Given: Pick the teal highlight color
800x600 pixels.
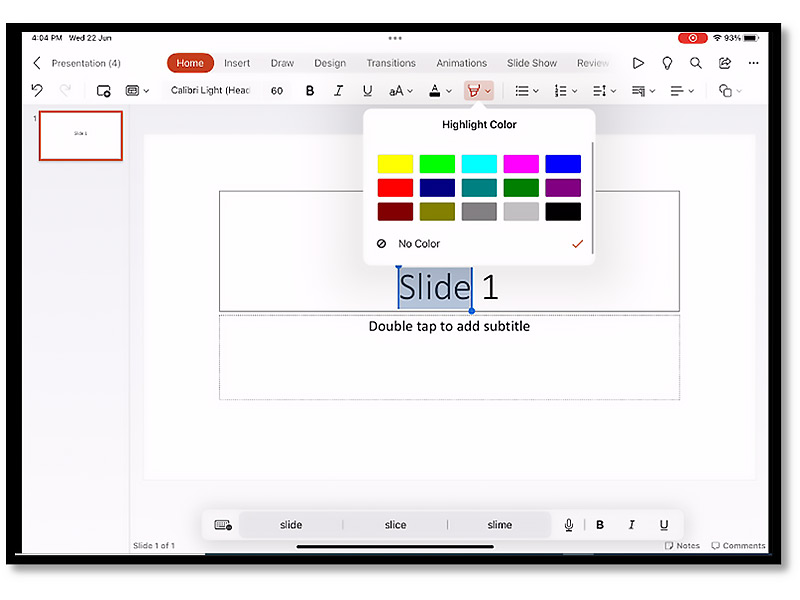Looking at the screenshot, I should pyautogui.click(x=479, y=188).
